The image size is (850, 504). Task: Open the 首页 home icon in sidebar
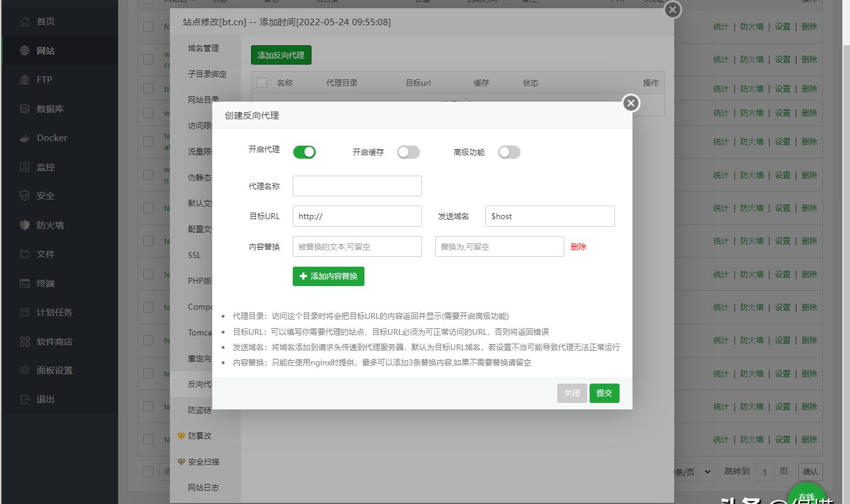point(25,22)
